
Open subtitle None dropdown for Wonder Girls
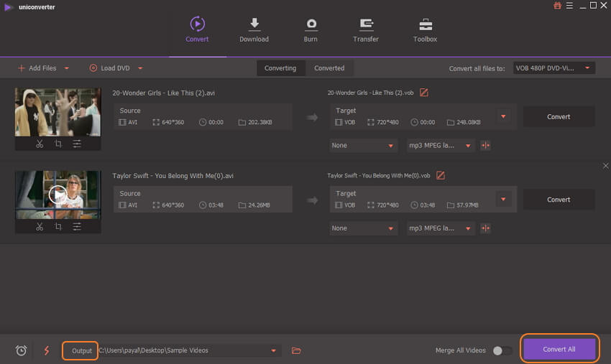click(x=363, y=146)
